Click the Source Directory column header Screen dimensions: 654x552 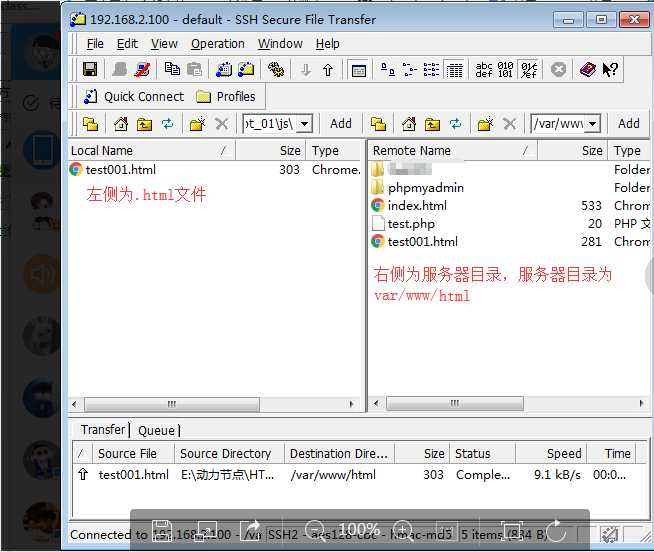point(229,454)
